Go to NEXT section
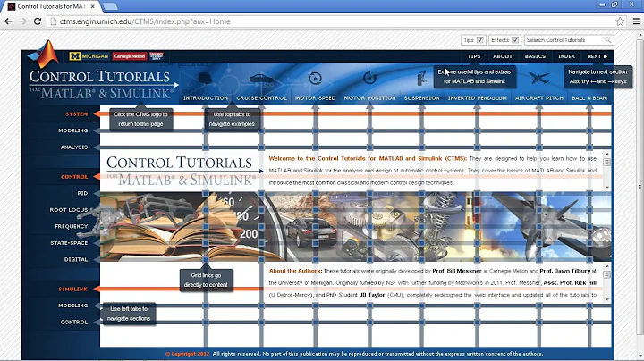The image size is (644, 361). click(597, 56)
